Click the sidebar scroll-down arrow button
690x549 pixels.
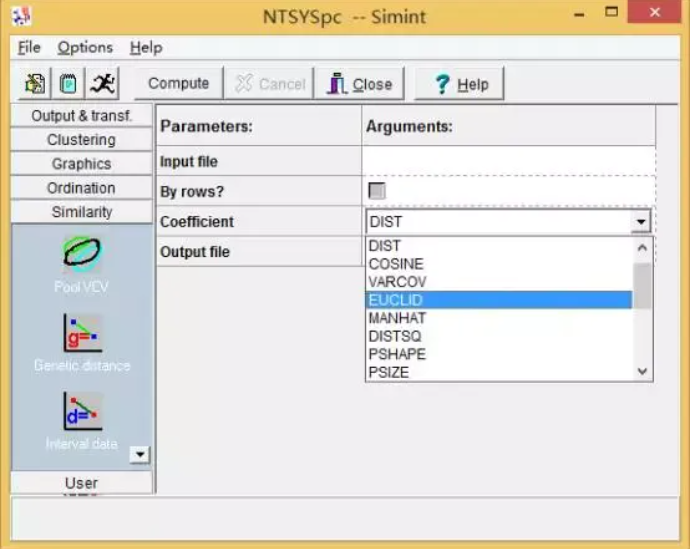pyautogui.click(x=140, y=454)
